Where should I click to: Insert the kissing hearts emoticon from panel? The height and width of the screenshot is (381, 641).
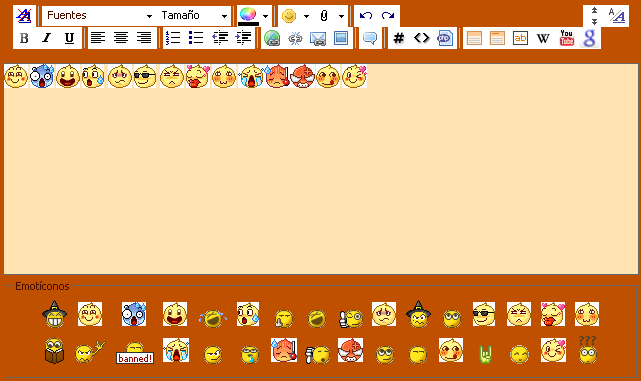pos(553,314)
